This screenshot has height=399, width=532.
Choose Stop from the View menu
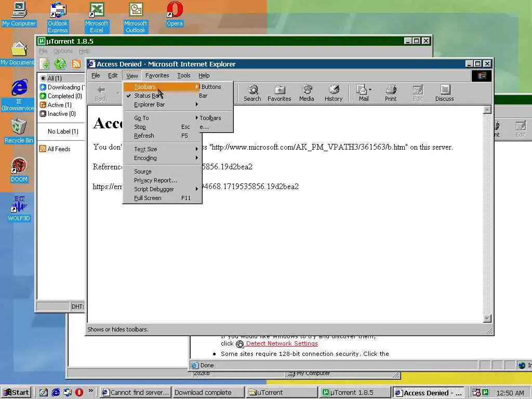pyautogui.click(x=162, y=127)
